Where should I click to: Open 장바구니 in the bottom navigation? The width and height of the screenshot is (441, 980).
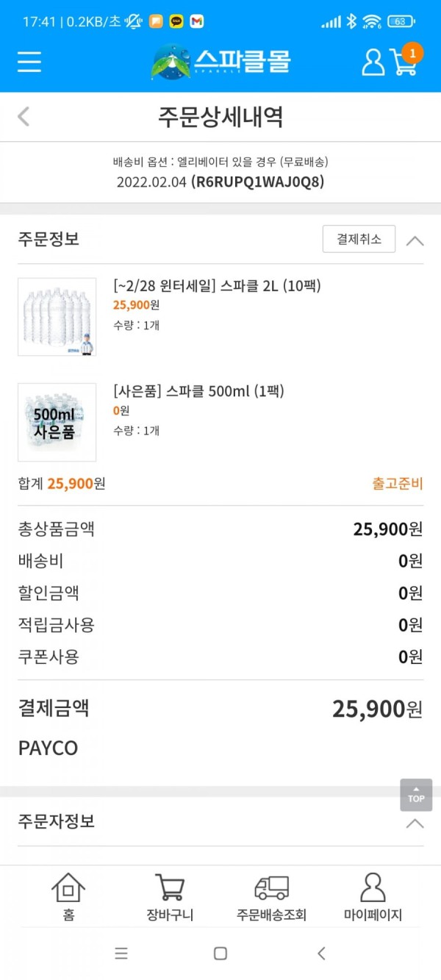(x=170, y=898)
